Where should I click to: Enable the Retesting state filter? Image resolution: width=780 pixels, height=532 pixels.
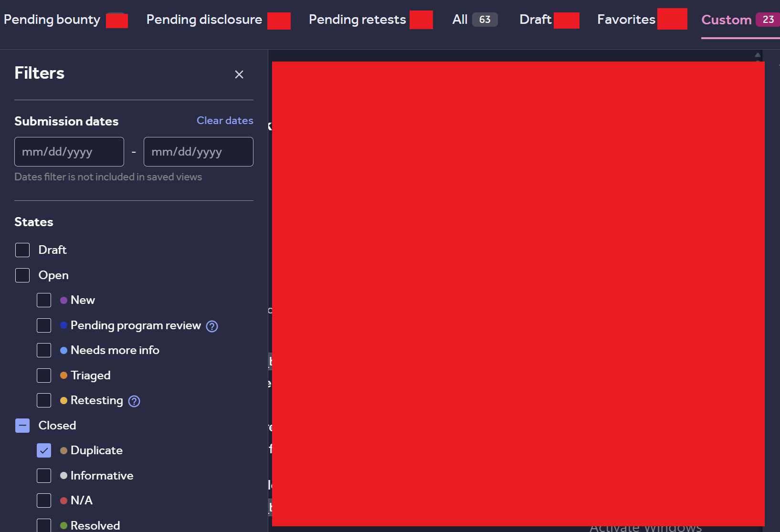pos(44,400)
